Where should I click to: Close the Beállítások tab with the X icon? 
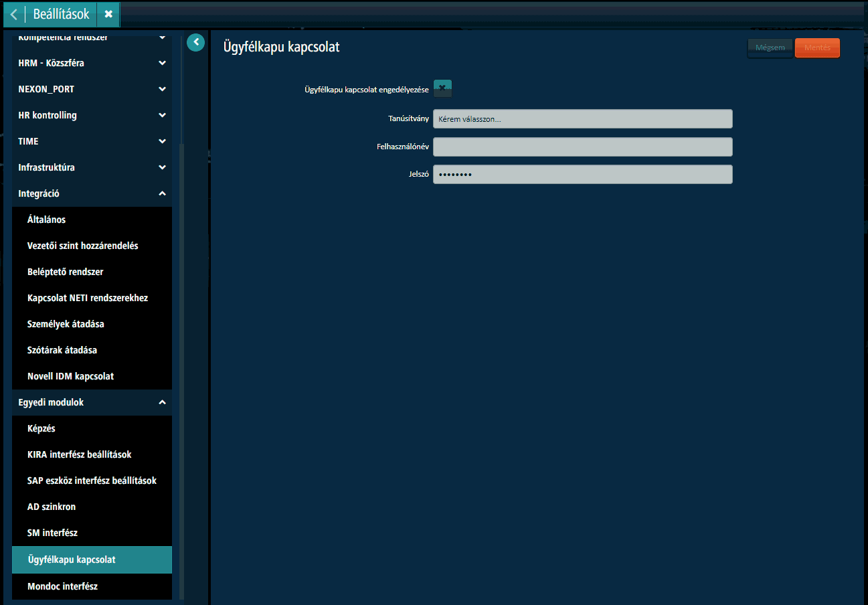(x=108, y=15)
